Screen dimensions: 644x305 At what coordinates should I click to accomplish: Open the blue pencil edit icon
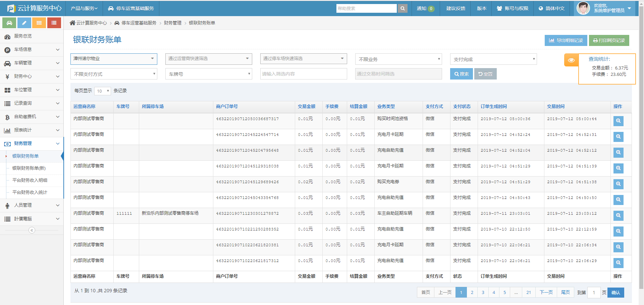click(x=24, y=22)
